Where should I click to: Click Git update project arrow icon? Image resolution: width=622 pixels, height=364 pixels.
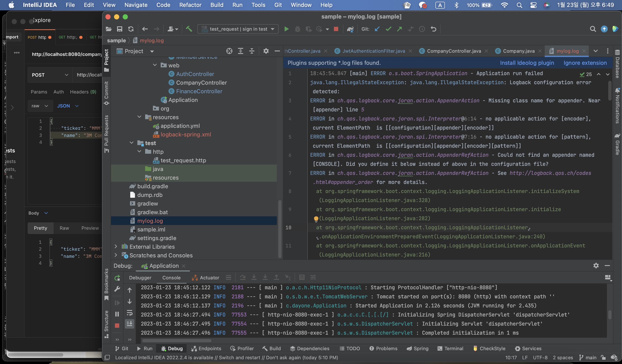pyautogui.click(x=377, y=29)
